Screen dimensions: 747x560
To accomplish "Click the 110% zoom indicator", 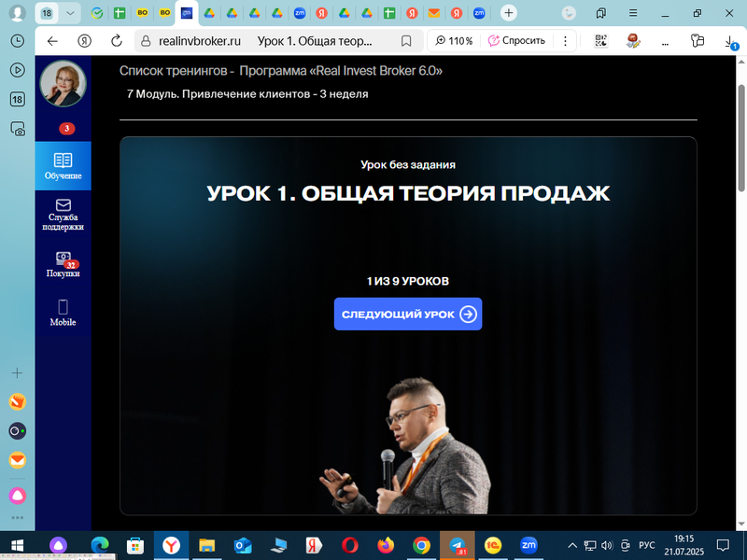I will click(453, 41).
